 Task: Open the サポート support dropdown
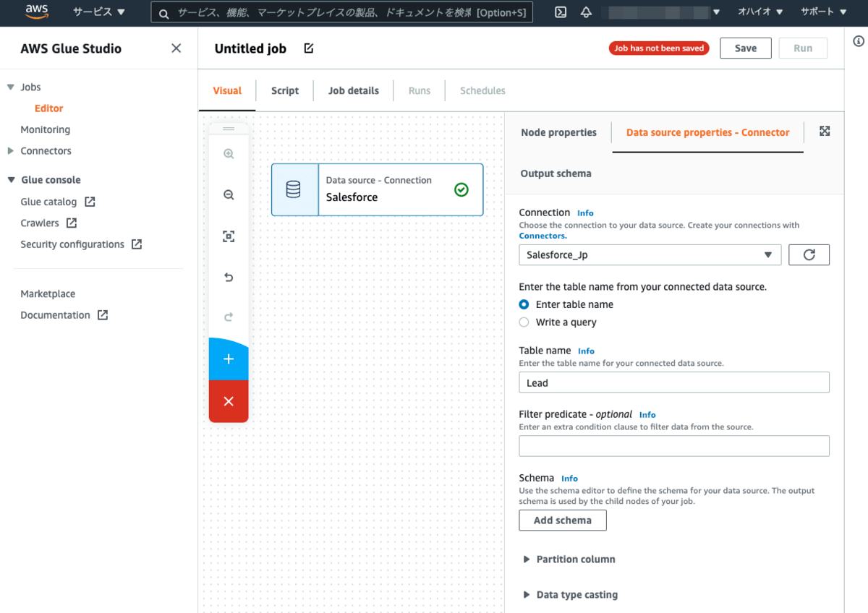(x=823, y=12)
